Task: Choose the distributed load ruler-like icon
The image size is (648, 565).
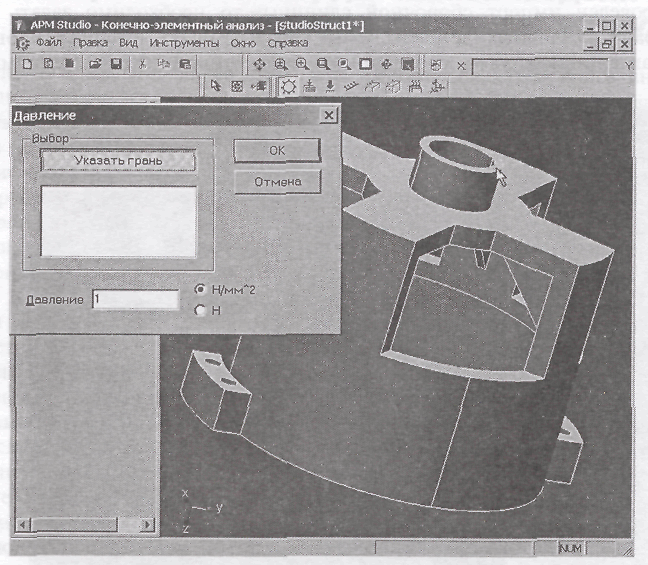Action: [x=351, y=86]
